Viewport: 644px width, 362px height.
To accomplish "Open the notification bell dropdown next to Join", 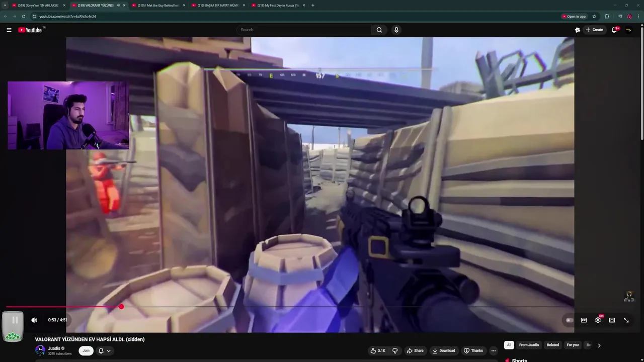I will click(x=105, y=350).
